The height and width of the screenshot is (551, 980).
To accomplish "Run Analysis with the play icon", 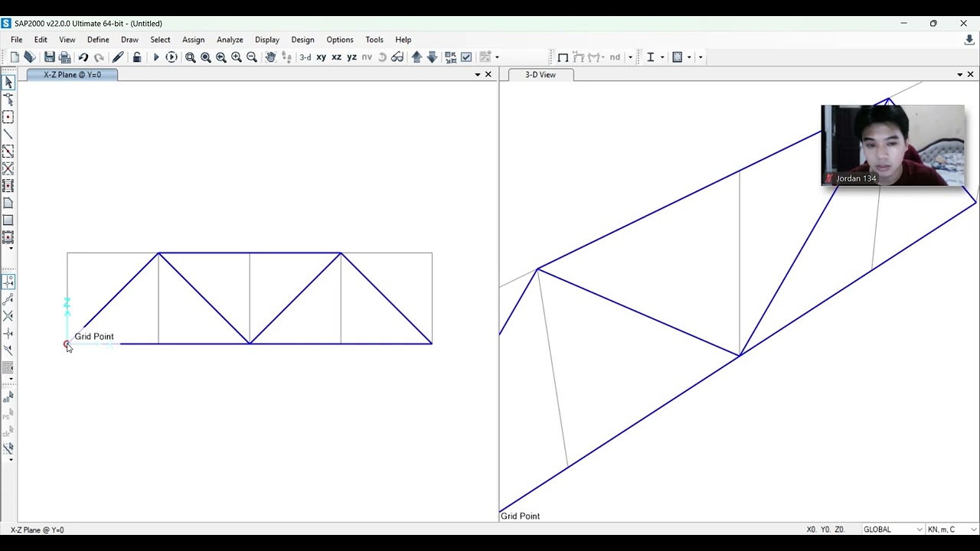I will click(156, 57).
